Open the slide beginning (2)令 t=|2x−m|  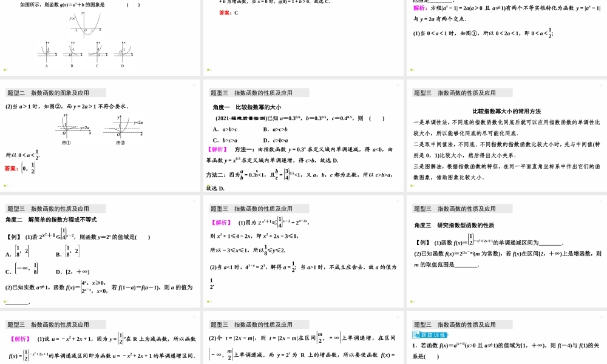tap(303, 338)
